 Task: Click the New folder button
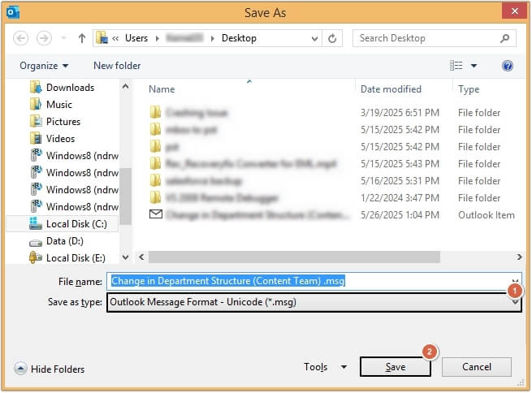coord(117,66)
